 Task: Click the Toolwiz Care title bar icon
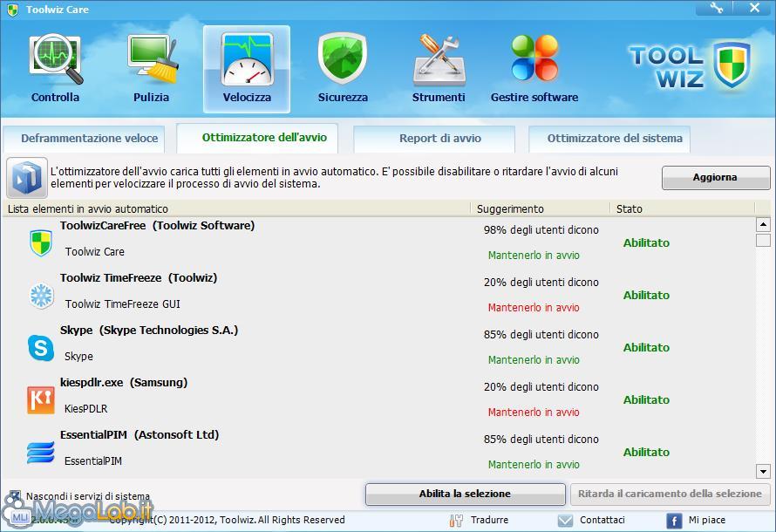pos(13,10)
